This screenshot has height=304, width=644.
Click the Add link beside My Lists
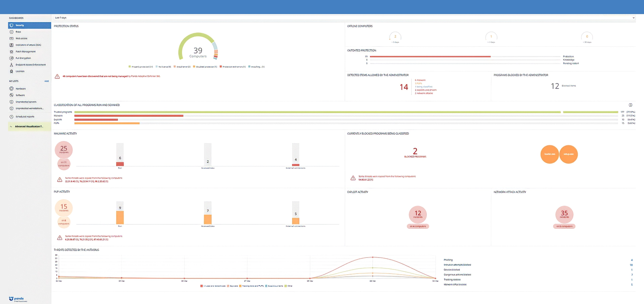click(x=46, y=81)
